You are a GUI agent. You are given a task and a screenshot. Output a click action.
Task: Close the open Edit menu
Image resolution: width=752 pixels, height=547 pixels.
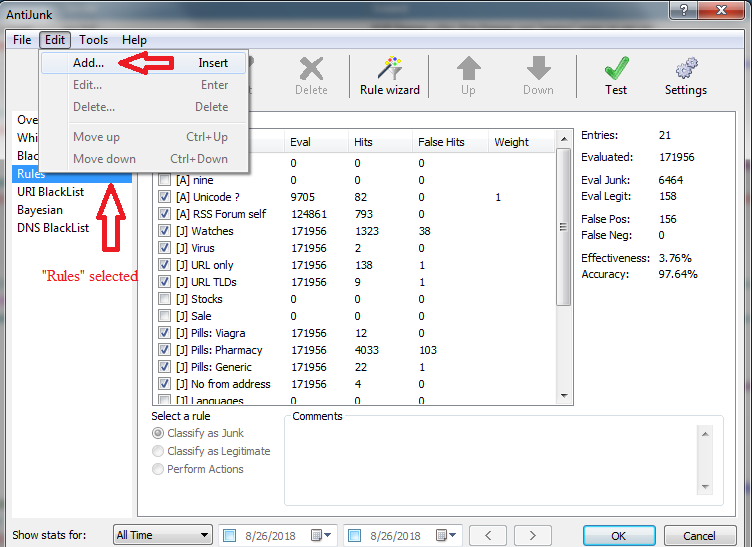coord(55,40)
